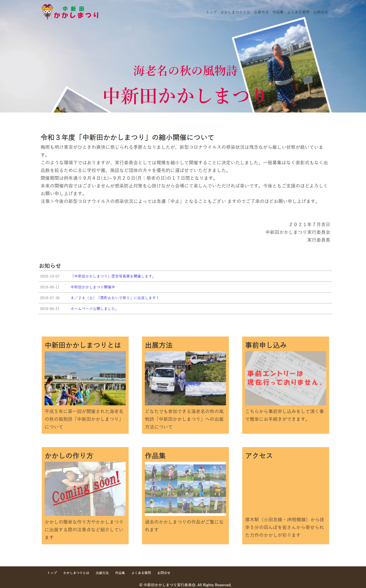
Task: Read the 扇町おもいで祭り news item
Action: tap(115, 298)
